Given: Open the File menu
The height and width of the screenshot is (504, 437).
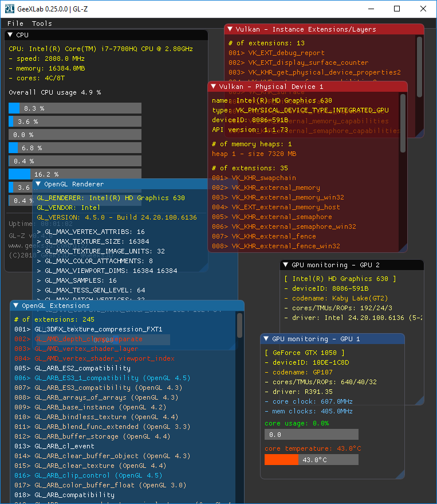Looking at the screenshot, I should tap(15, 24).
